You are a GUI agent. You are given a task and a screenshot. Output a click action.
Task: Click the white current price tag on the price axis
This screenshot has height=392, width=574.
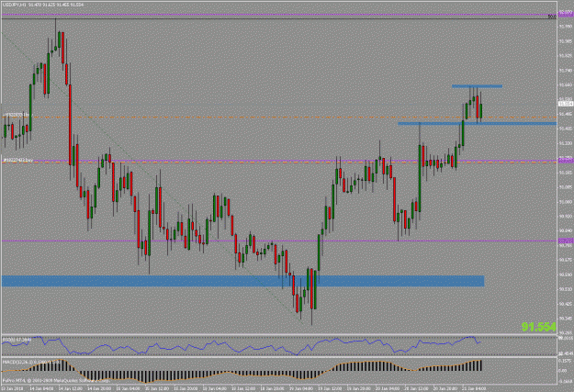click(566, 104)
